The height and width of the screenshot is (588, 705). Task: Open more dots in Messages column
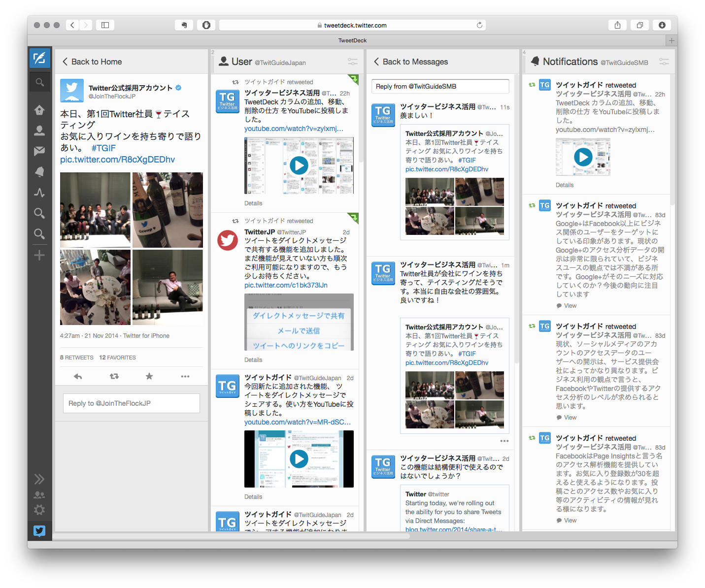click(x=504, y=441)
